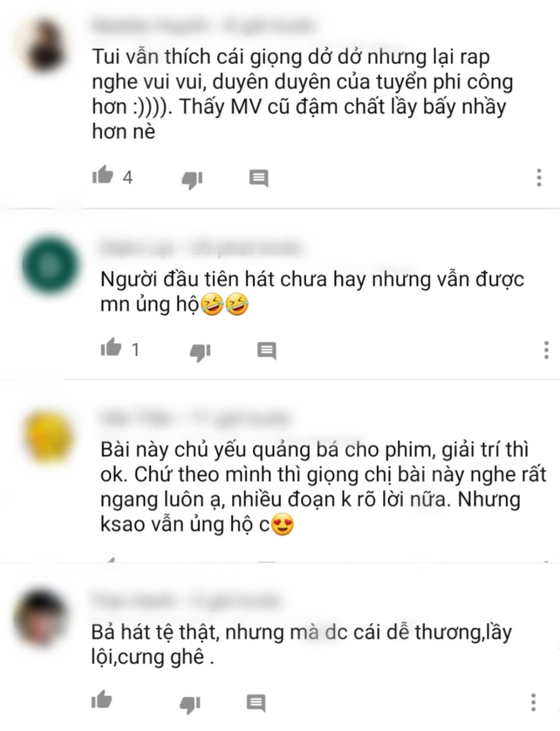Dislike the "Bả hát tệ thật" comment
This screenshot has height=731, width=560.
coord(190,704)
